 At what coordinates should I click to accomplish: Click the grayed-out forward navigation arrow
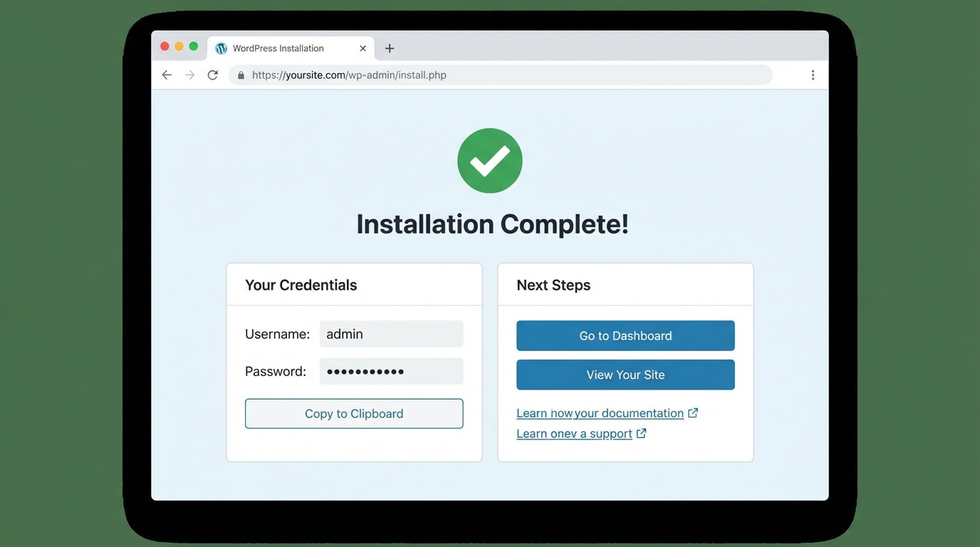(189, 74)
